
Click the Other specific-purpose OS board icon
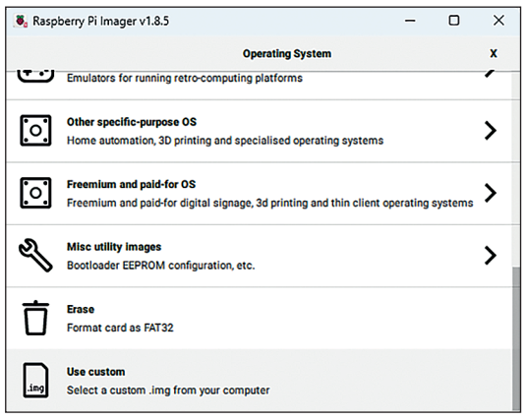point(35,131)
